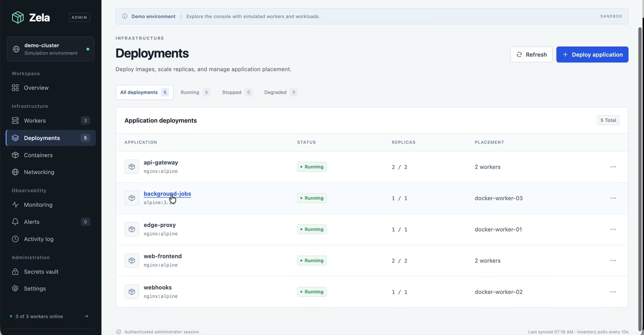Click the info icon in Demo environment banner
Viewport: 644px width, 335px height.
click(x=125, y=16)
